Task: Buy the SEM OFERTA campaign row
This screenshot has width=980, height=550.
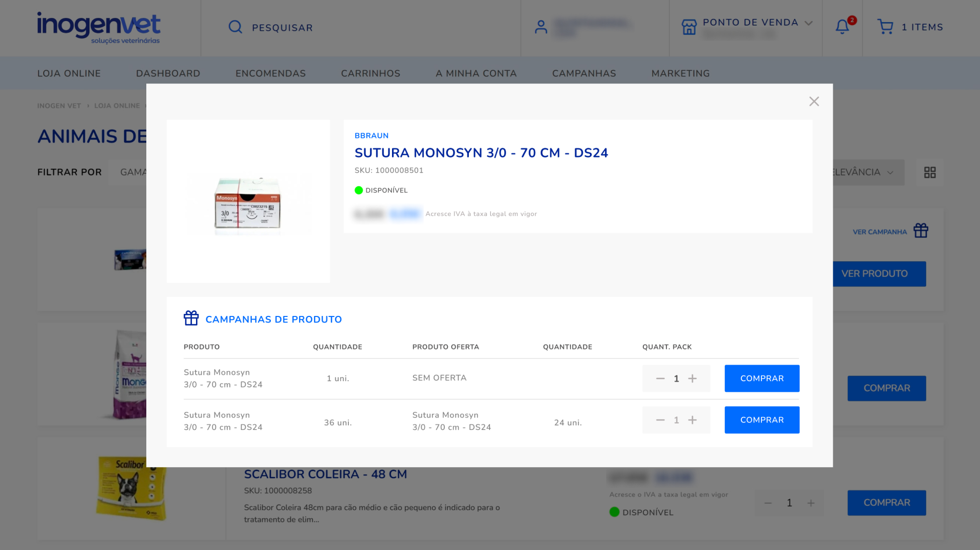Action: 762,378
